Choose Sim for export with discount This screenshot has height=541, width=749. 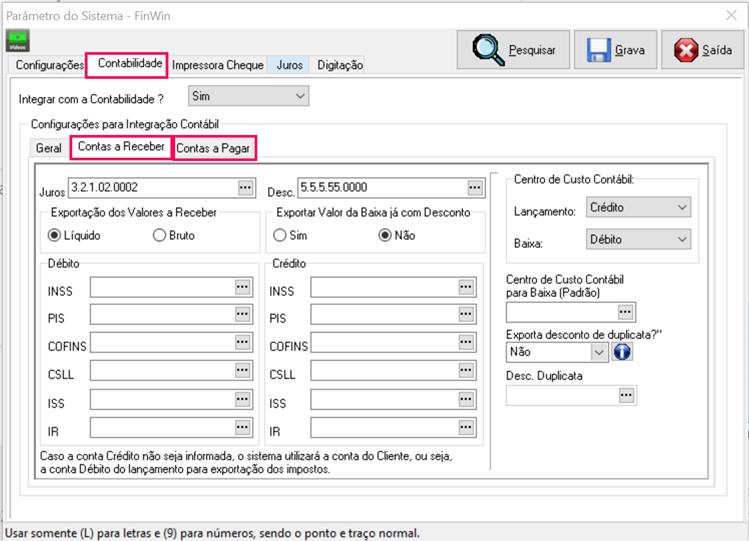(x=280, y=236)
